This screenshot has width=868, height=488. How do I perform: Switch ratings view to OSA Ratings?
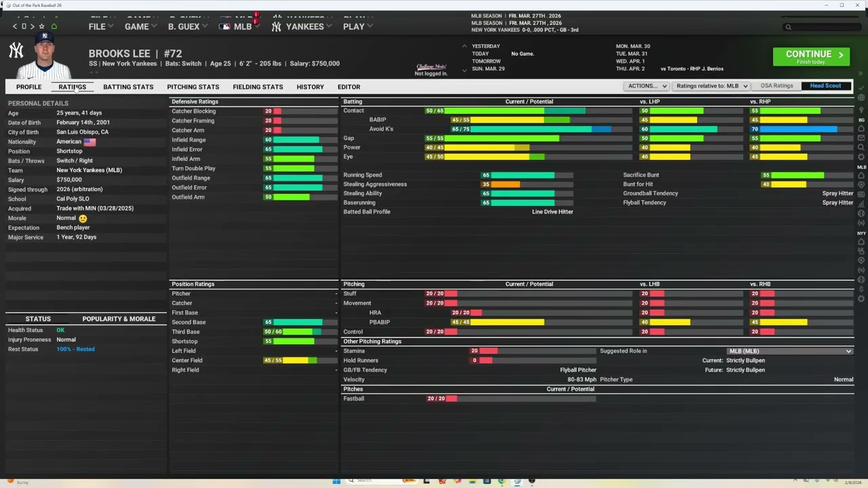coord(776,86)
